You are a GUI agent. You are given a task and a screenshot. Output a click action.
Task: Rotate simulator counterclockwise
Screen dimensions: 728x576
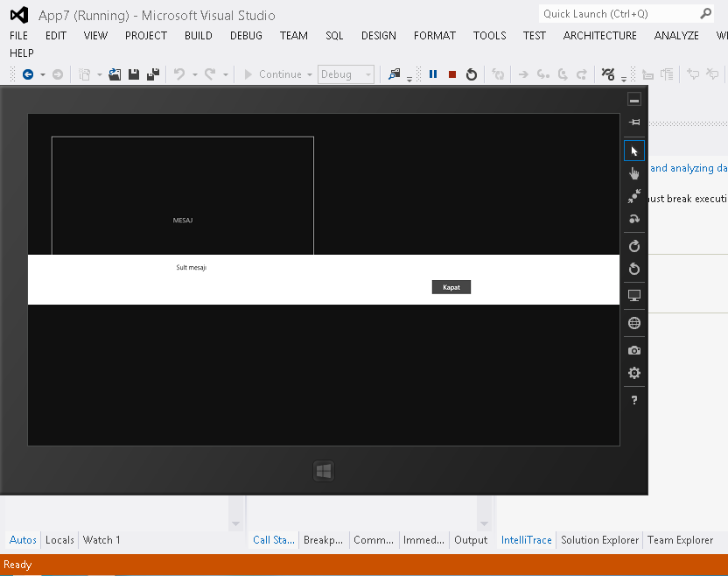point(634,269)
